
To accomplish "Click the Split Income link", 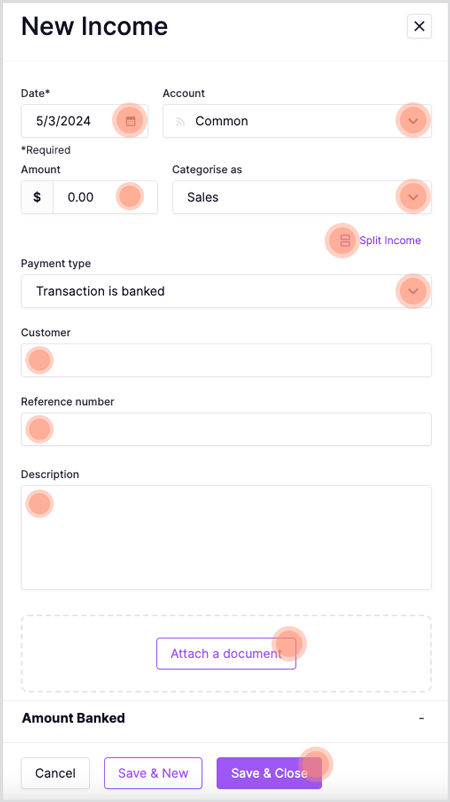I will [x=390, y=240].
